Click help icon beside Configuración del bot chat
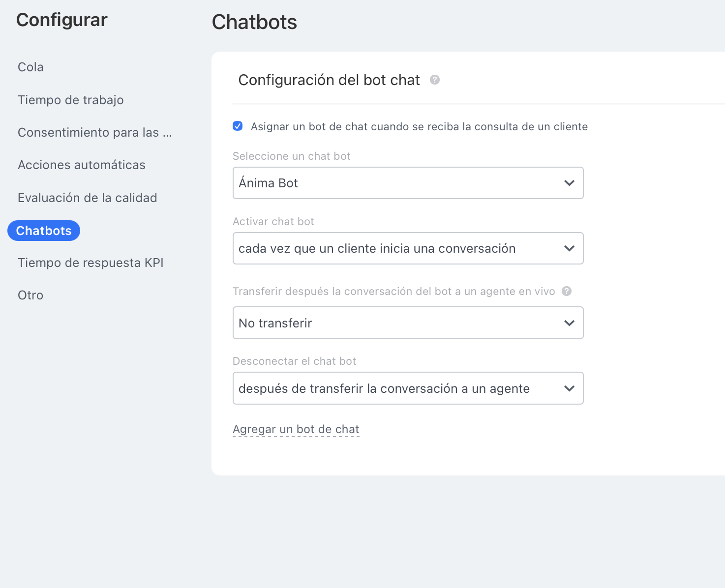Viewport: 725px width, 588px height. tap(434, 80)
